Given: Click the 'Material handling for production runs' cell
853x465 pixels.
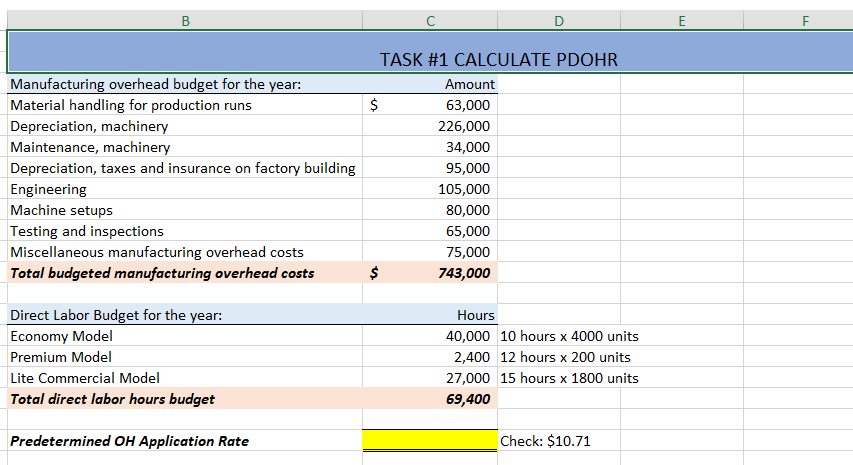Looking at the screenshot, I should pos(185,104).
